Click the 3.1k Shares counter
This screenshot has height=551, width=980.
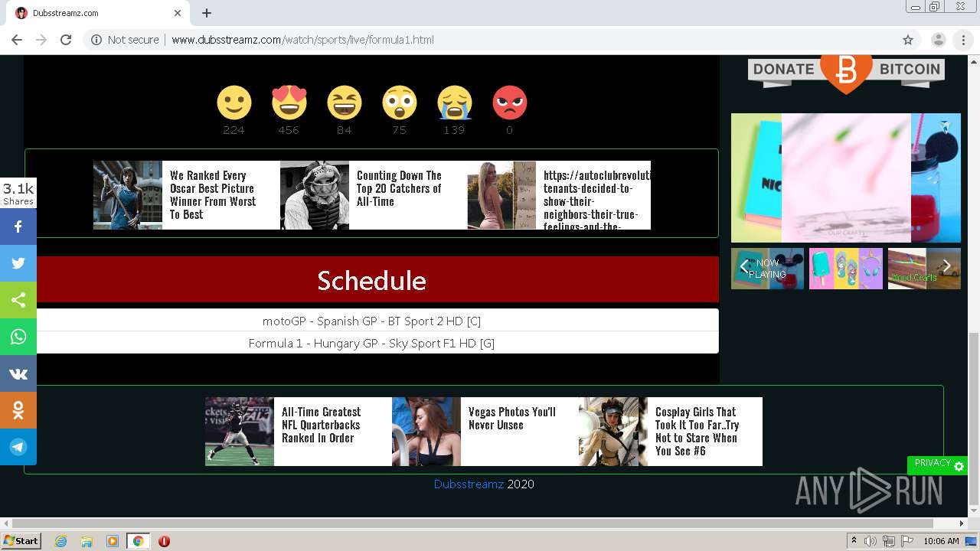point(18,193)
